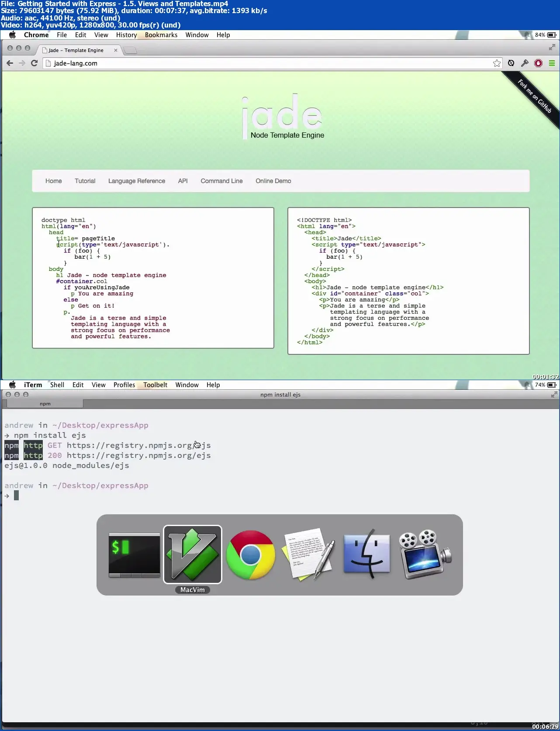Click 'doctype html' in Jade code sample
Viewport: 560px width, 731px height.
point(63,220)
